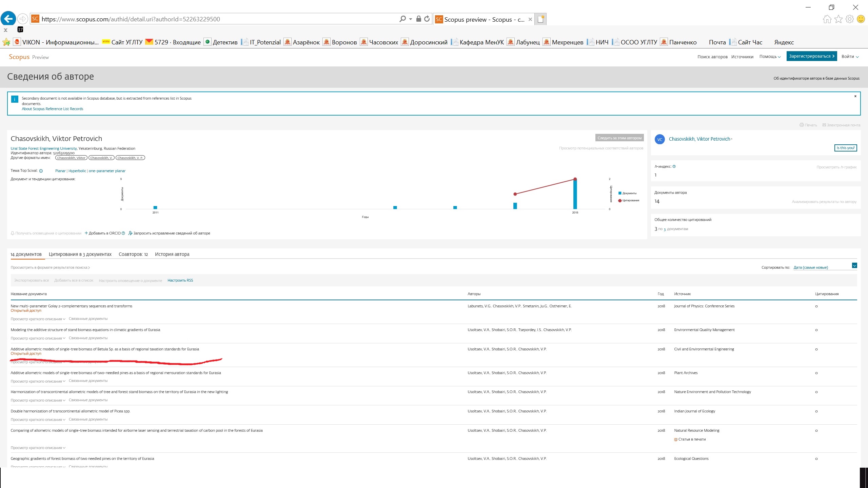Open the Настроить RSS link
The height and width of the screenshot is (488, 868).
[180, 280]
